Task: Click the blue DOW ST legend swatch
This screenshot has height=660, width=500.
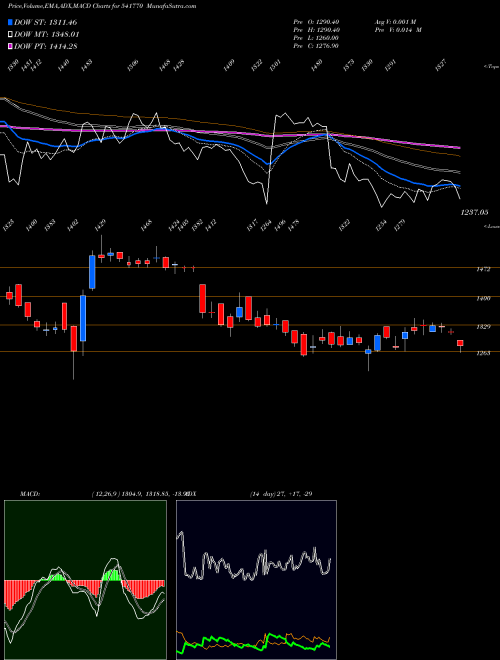Action: 11,22
